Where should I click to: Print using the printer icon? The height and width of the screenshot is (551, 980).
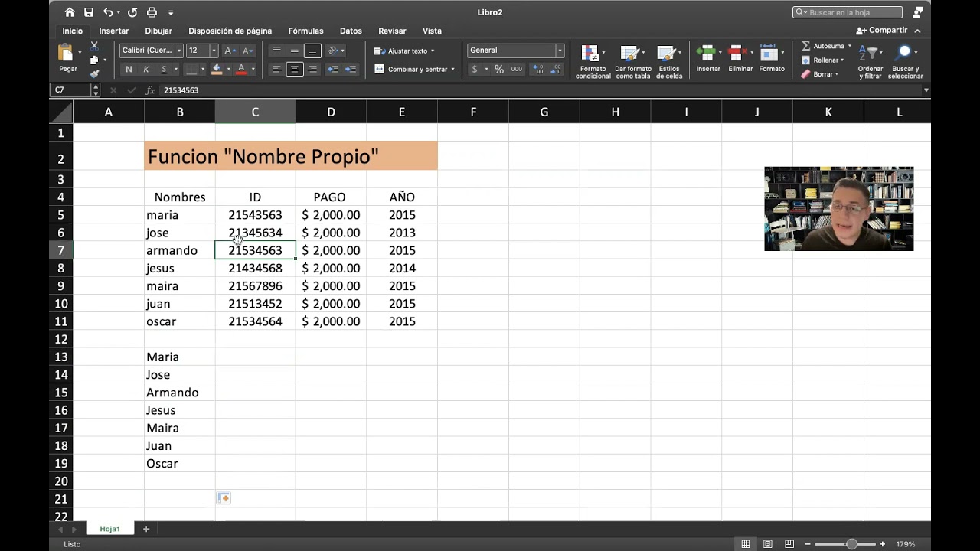[x=152, y=12]
